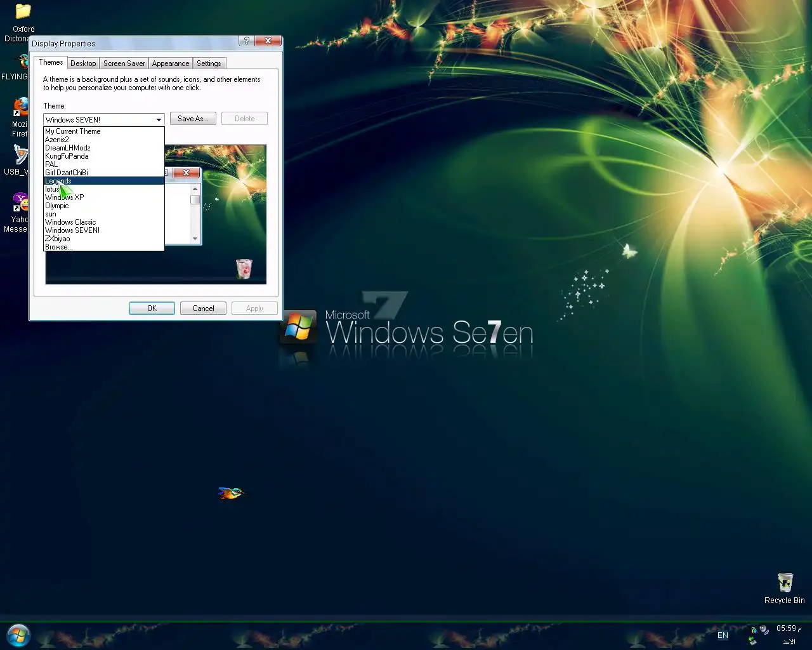This screenshot has width=812, height=650.
Task: Choose the sun theme
Action: (x=104, y=214)
